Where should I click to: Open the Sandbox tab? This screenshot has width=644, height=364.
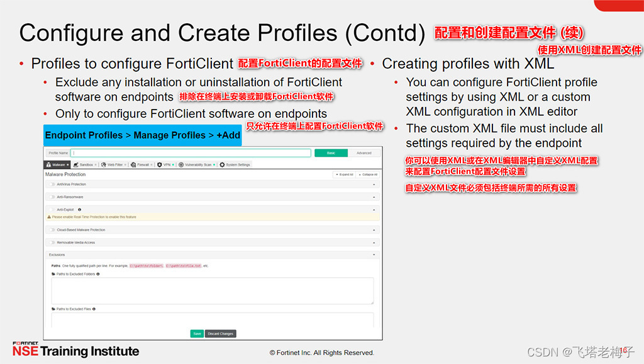[85, 164]
